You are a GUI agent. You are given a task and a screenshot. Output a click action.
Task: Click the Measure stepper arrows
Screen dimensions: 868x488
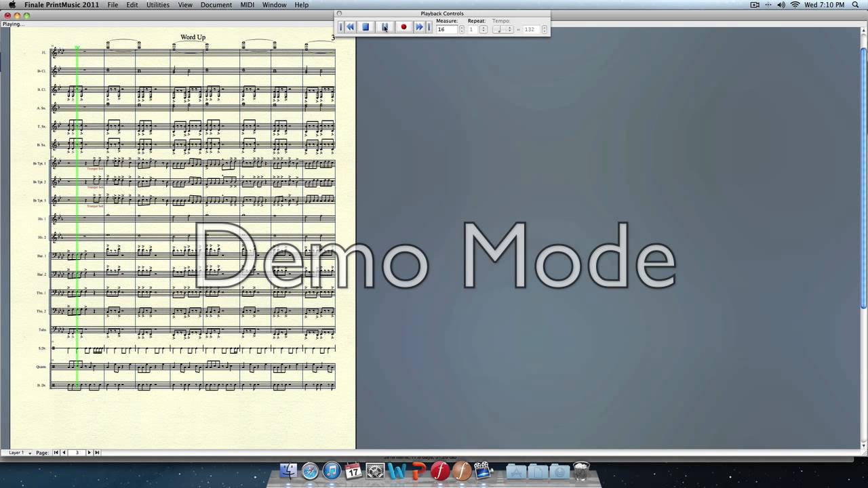(462, 30)
